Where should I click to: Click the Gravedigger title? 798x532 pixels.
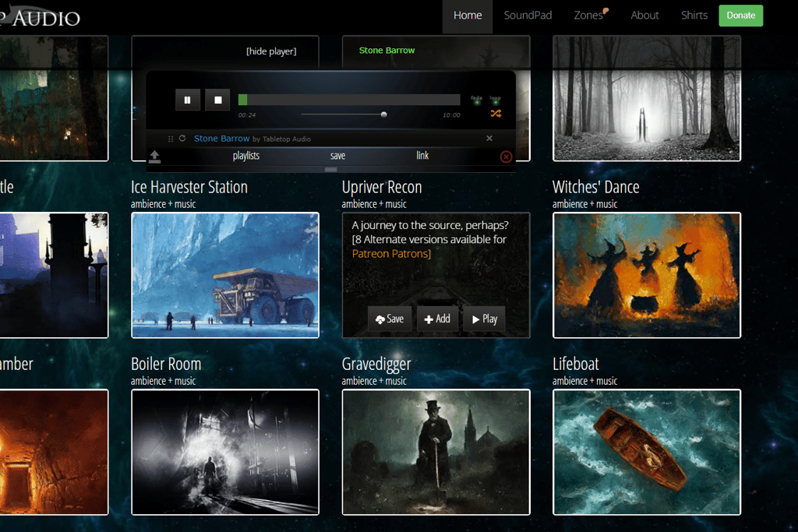click(376, 365)
